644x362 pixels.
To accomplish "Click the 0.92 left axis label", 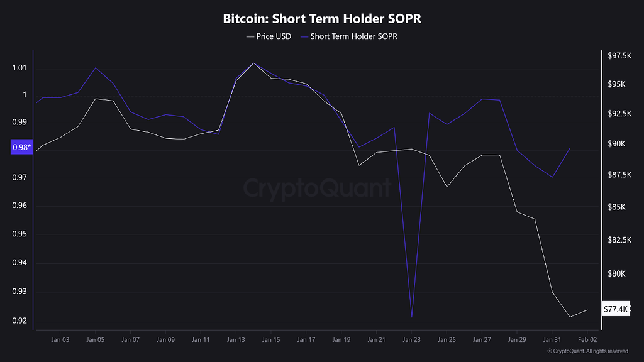I will pos(19,321).
